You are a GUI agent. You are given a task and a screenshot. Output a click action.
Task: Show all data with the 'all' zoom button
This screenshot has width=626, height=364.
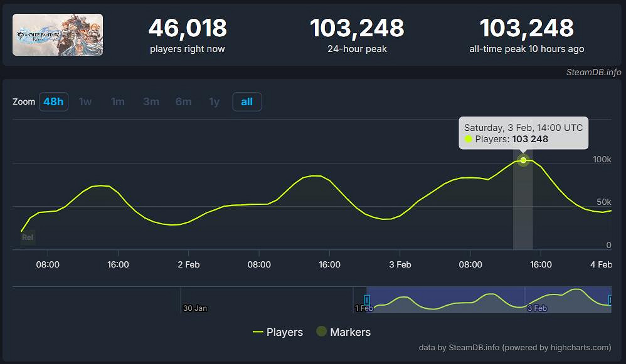pyautogui.click(x=247, y=101)
